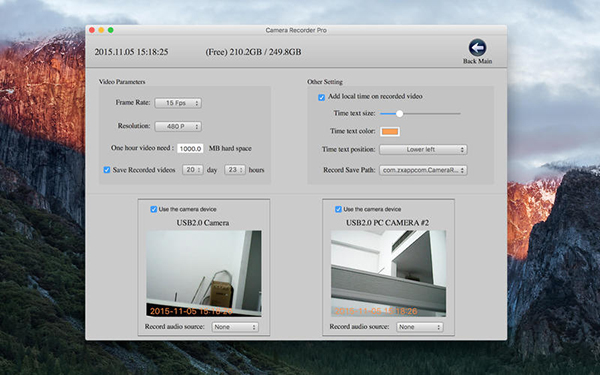Click the green fullscreen window button

click(111, 30)
